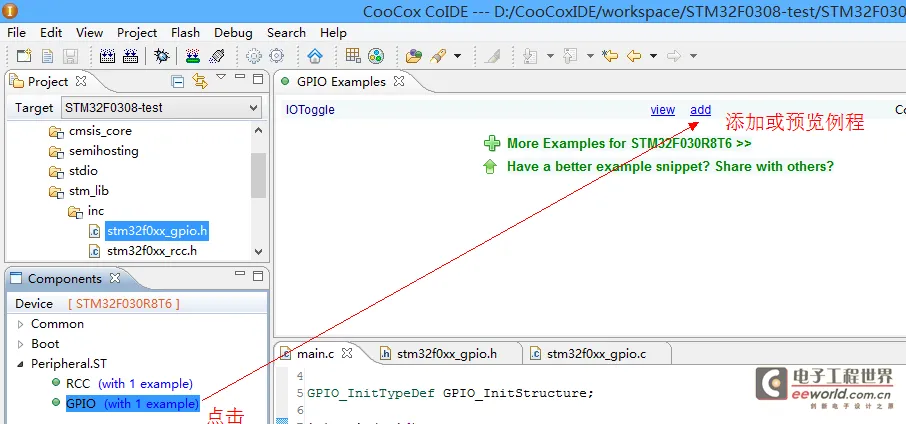
Task: Select the main.c editor tab
Action: [315, 354]
